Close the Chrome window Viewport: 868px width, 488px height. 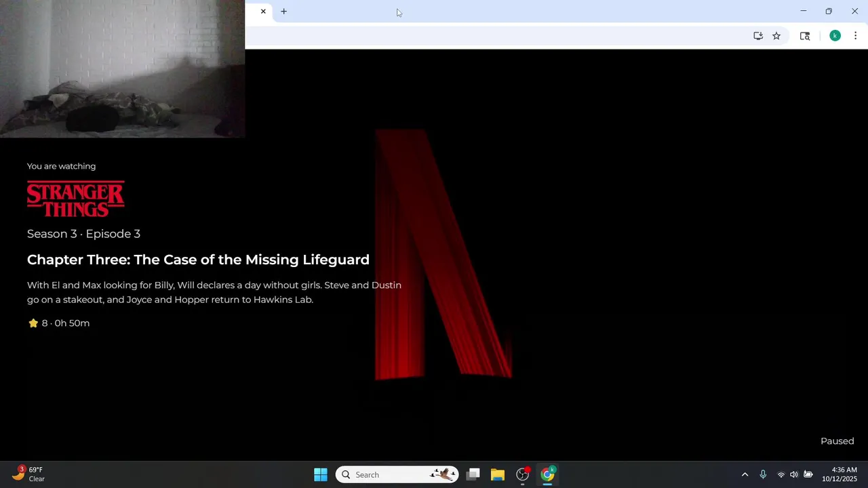854,11
